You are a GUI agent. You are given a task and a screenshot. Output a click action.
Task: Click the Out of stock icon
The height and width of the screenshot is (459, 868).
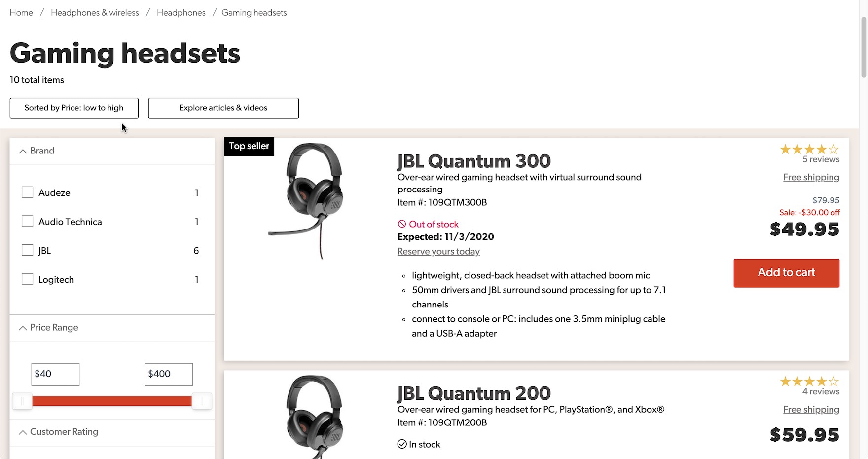pyautogui.click(x=402, y=224)
